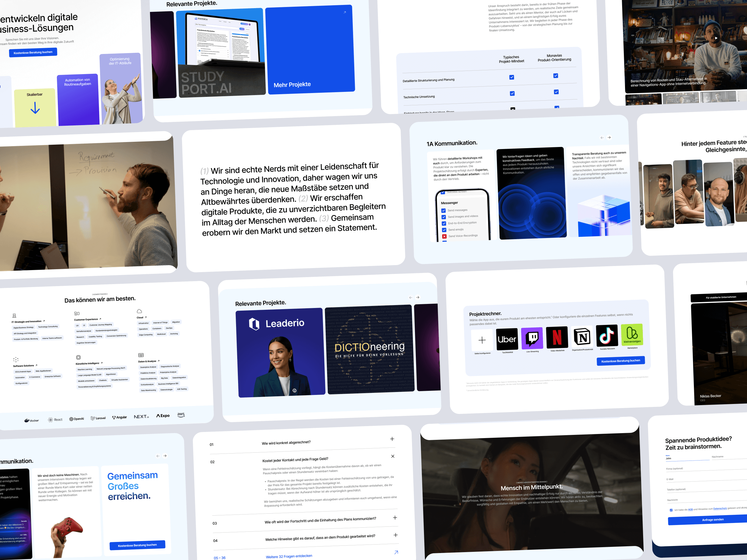Click the Expo logo
This screenshot has width=747, height=560.
click(x=163, y=416)
